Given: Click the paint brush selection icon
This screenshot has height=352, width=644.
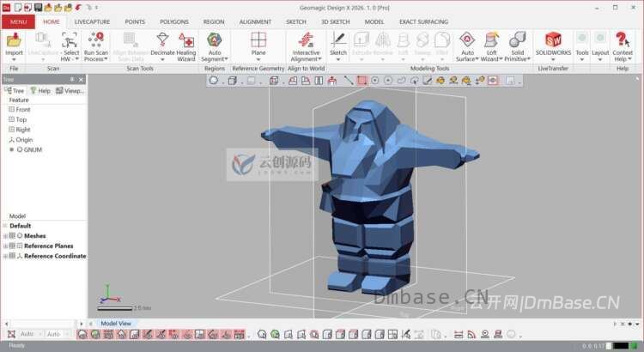Looking at the screenshot, I should click(427, 81).
